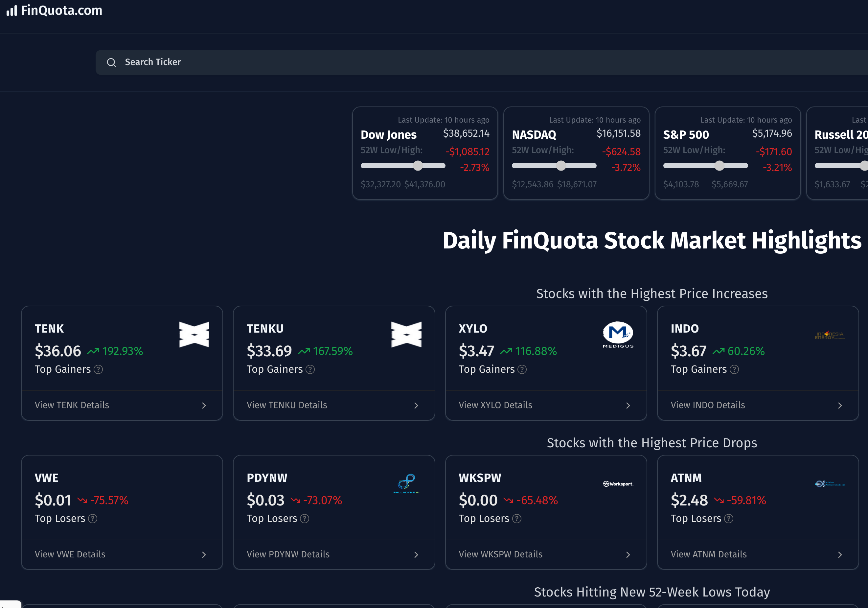Open View TENKU Details link
868x608 pixels.
[287, 405]
